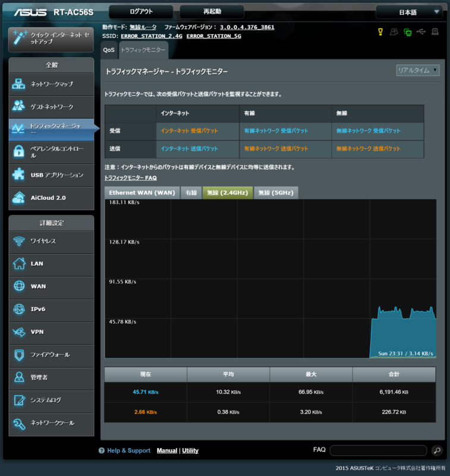450x476 pixels.
Task: Click the 有線ネットワーク 送信パケット legend text
Action: tap(276, 149)
